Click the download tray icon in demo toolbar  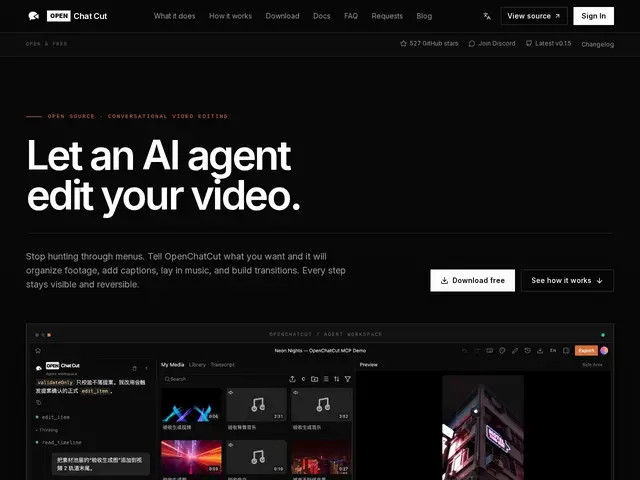click(540, 351)
